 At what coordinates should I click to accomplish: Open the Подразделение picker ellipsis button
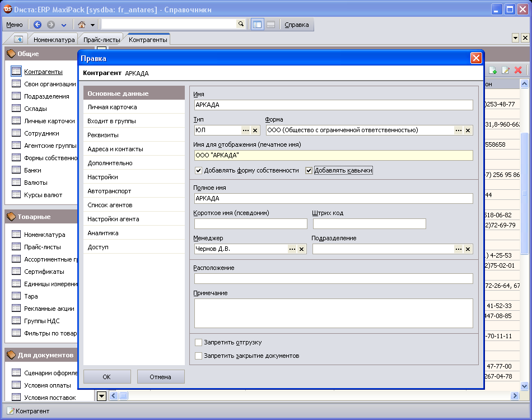(459, 249)
